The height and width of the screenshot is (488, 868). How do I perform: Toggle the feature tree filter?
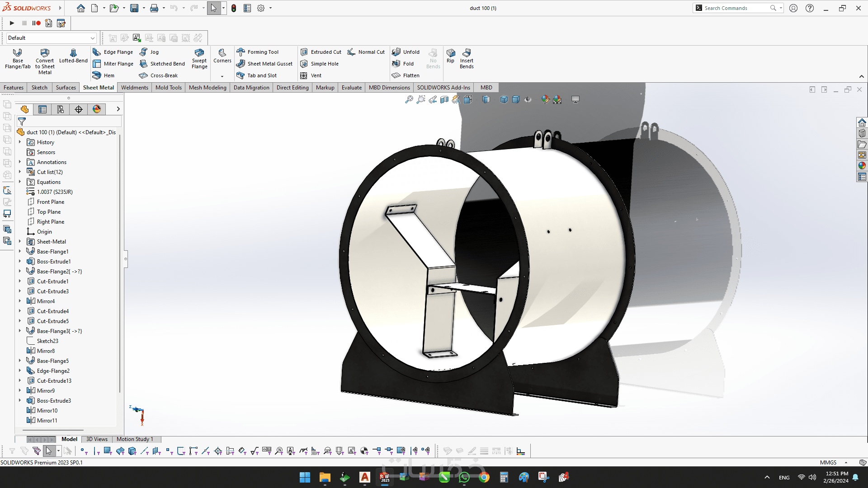22,122
